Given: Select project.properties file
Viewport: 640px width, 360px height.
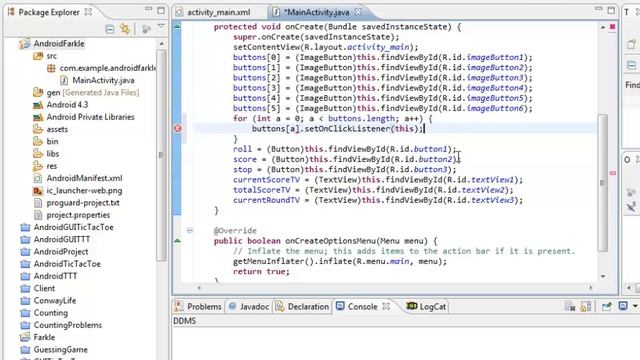Looking at the screenshot, I should [x=78, y=215].
